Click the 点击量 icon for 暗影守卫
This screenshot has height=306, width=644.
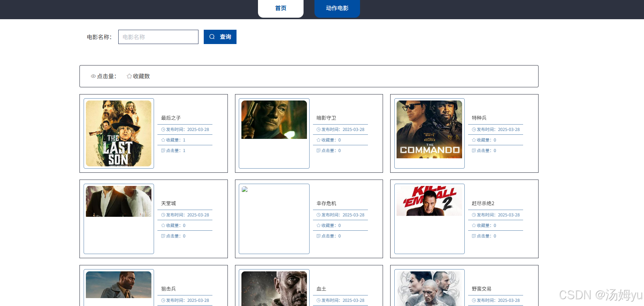coord(318,151)
